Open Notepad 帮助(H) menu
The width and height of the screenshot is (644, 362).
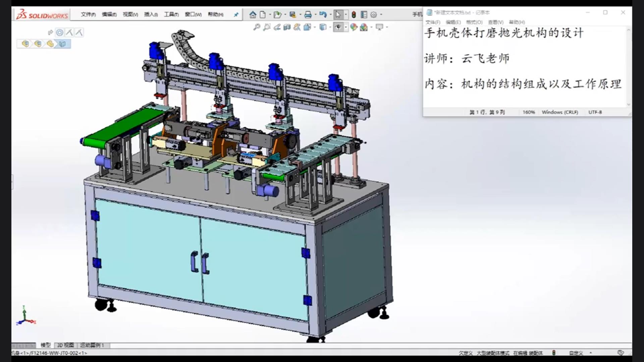(517, 22)
